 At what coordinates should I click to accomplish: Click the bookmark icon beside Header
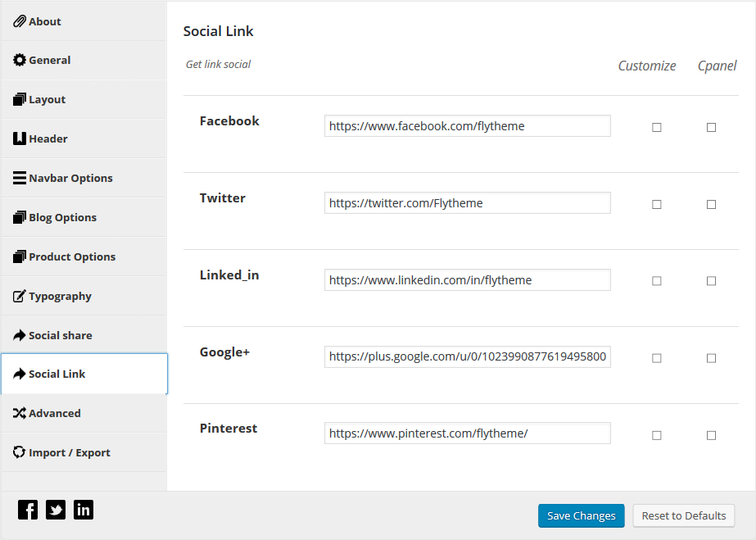point(20,138)
